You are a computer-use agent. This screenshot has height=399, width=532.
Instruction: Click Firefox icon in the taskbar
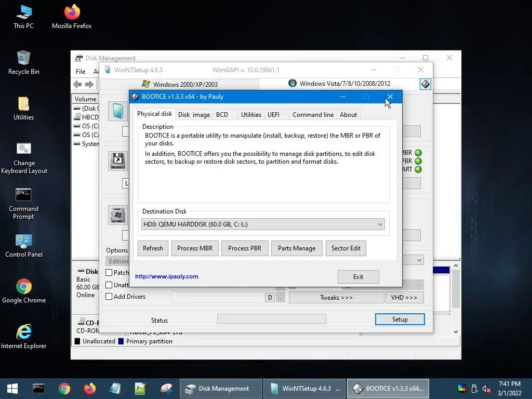point(89,389)
